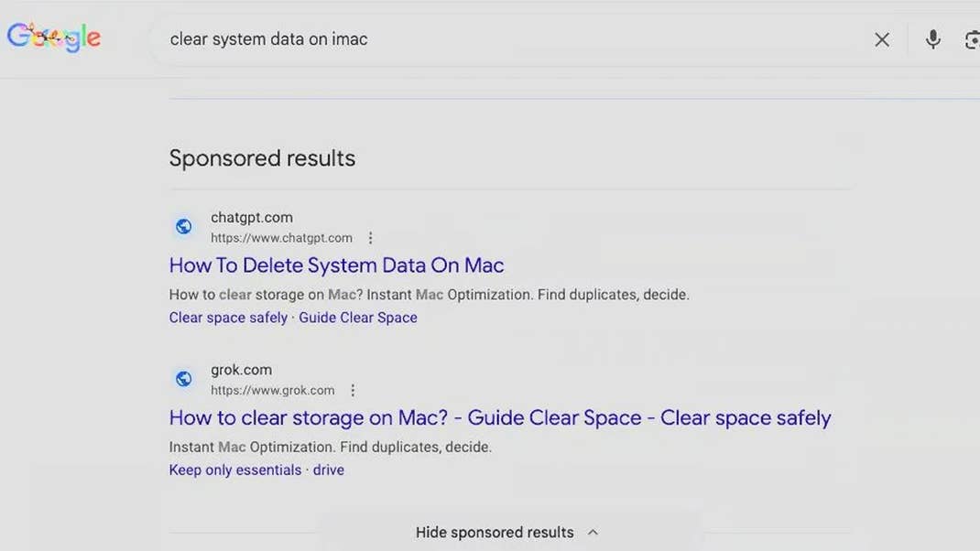Open 'How To Delete System Data On Mac' result
The height and width of the screenshot is (551, 980).
tap(336, 265)
